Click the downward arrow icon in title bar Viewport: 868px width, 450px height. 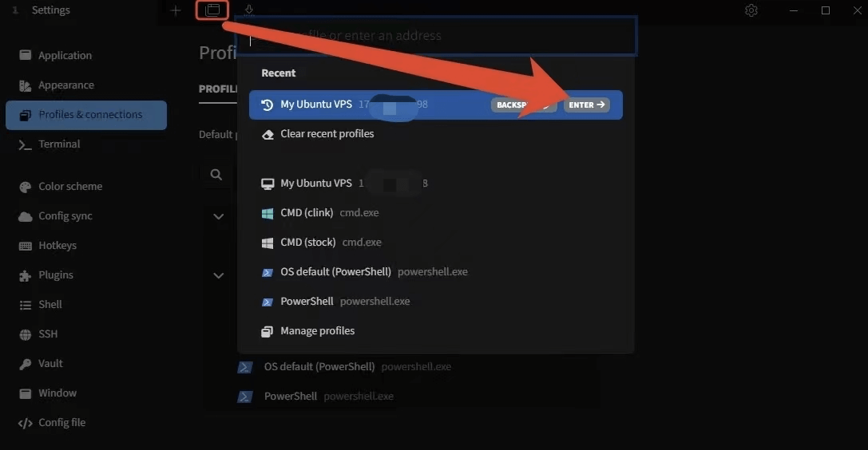pyautogui.click(x=249, y=10)
